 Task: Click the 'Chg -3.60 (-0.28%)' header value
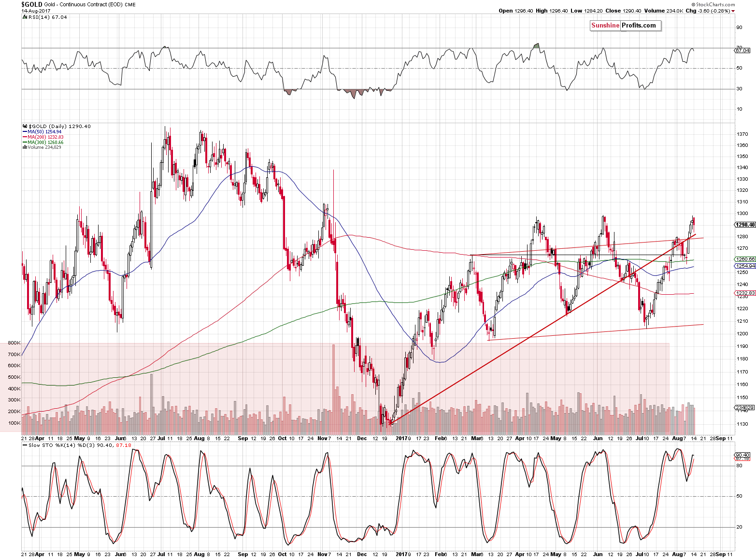tap(708, 11)
